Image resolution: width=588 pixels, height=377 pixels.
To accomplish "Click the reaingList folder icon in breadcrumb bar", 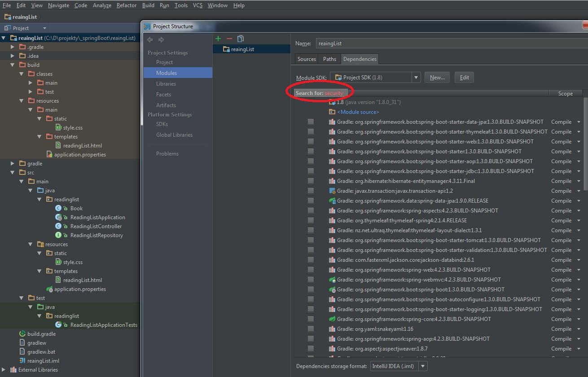I will coord(8,17).
